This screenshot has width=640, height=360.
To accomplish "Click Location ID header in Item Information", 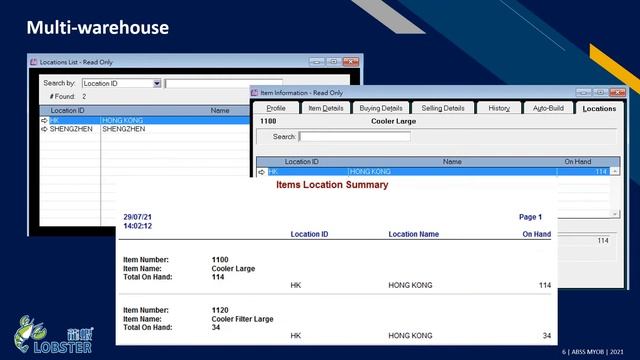I will point(302,162).
